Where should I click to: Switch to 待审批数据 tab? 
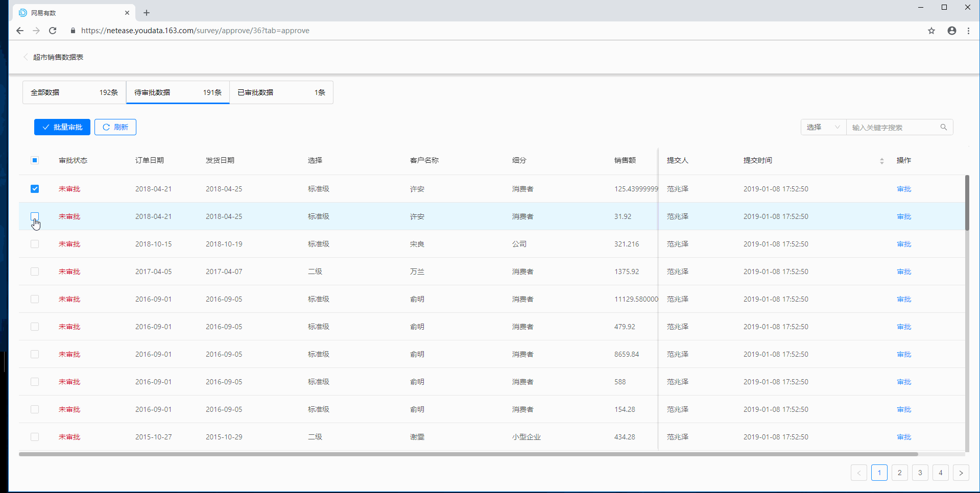(x=178, y=92)
